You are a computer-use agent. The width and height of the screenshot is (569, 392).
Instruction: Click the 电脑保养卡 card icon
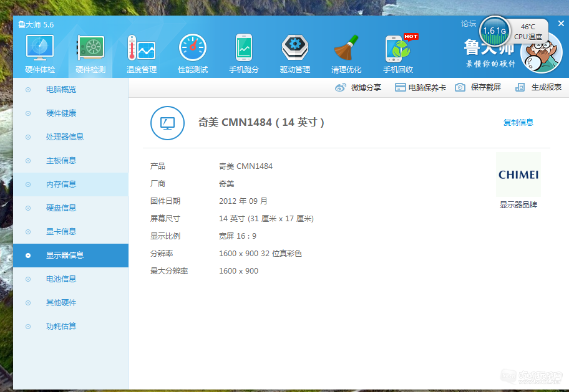click(x=401, y=87)
